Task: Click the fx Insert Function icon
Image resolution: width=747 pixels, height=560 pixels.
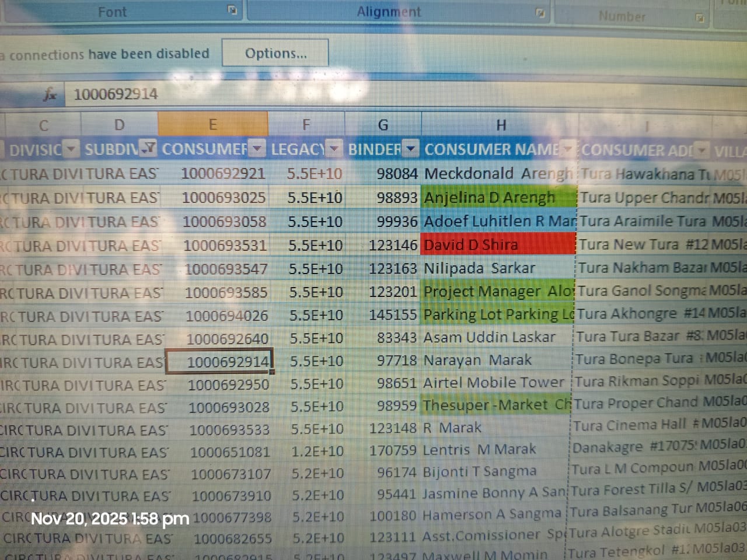Action: click(x=51, y=94)
